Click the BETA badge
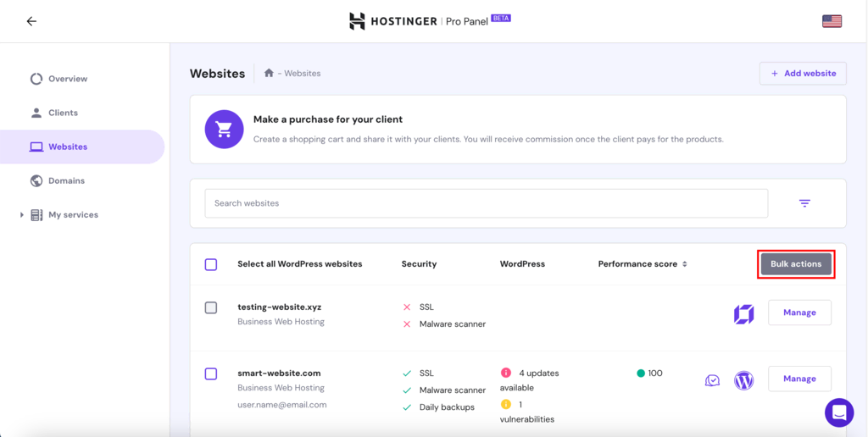 [501, 19]
